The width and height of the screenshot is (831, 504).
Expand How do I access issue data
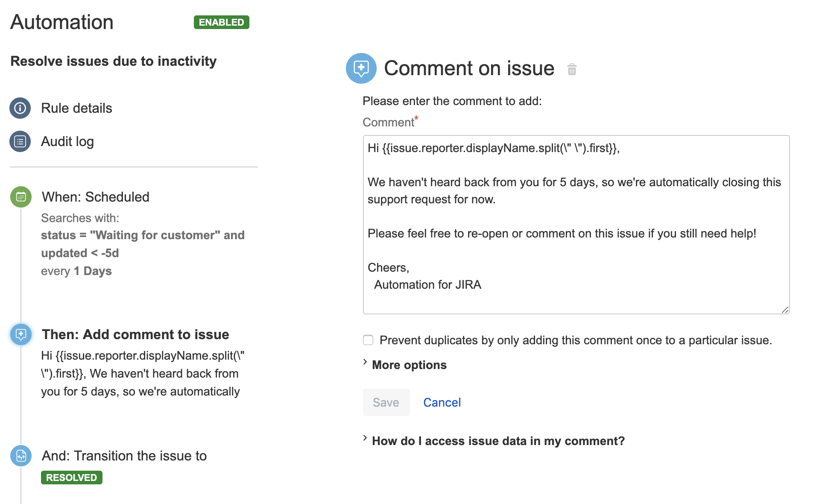click(x=498, y=441)
